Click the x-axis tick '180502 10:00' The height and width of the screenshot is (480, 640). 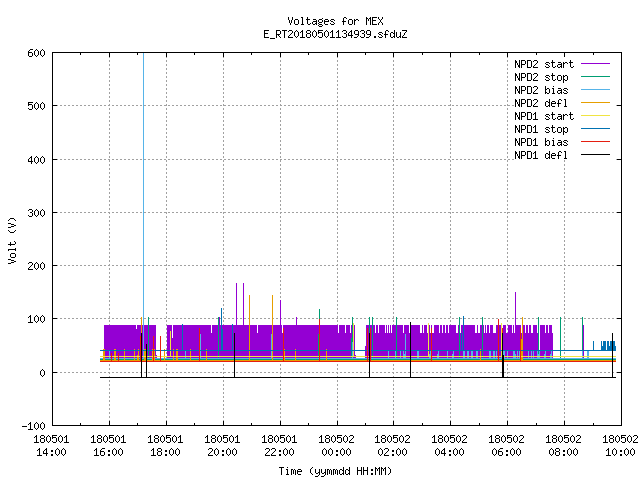click(620, 446)
